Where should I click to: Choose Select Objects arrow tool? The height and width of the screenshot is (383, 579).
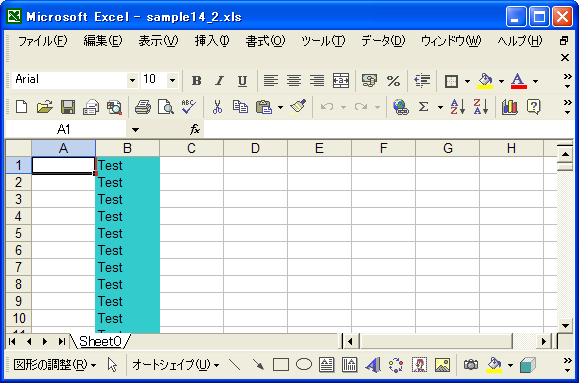point(112,365)
